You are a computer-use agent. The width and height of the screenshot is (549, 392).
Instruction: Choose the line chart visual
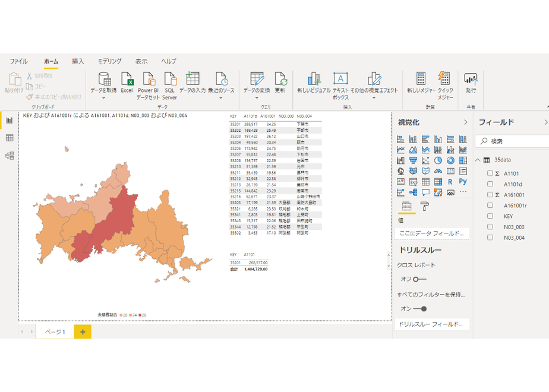point(400,150)
